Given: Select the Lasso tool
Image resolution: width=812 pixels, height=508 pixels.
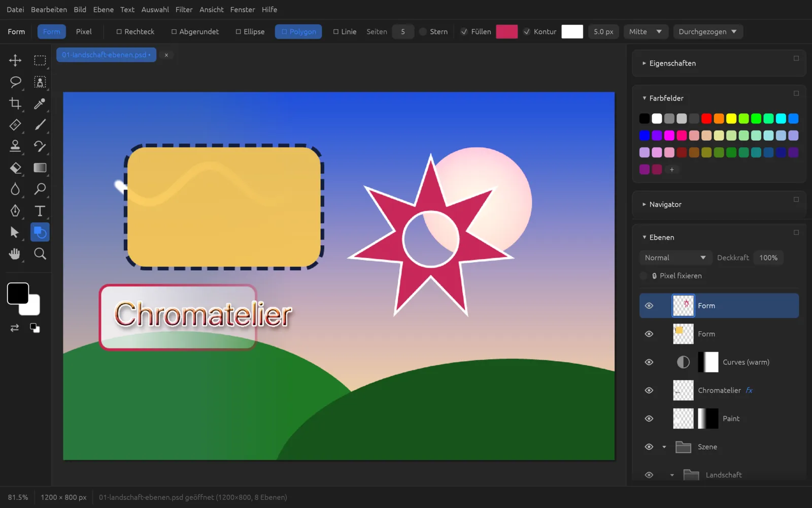Looking at the screenshot, I should click(x=15, y=82).
